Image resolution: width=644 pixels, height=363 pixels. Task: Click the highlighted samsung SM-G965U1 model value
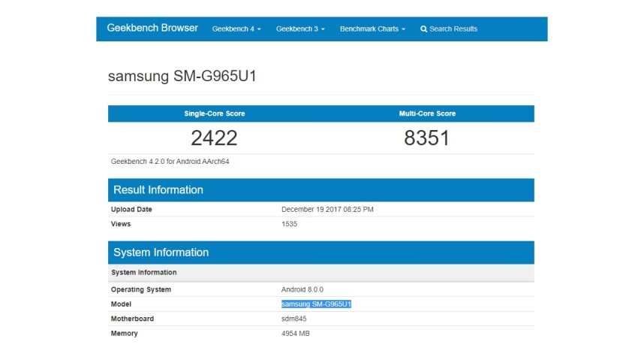pos(316,304)
